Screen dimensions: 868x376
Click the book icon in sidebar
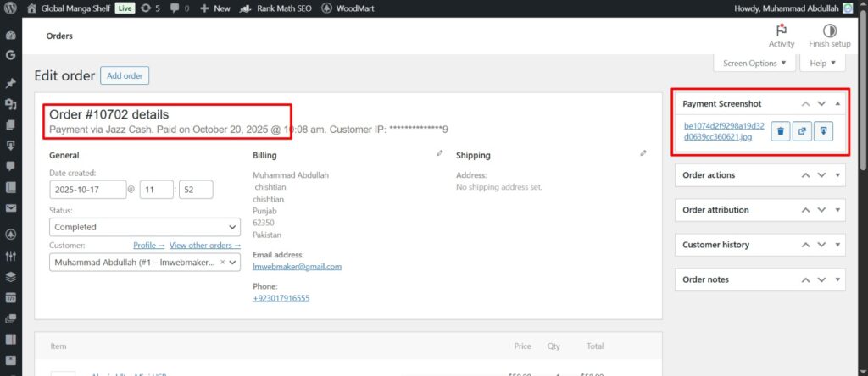point(10,187)
